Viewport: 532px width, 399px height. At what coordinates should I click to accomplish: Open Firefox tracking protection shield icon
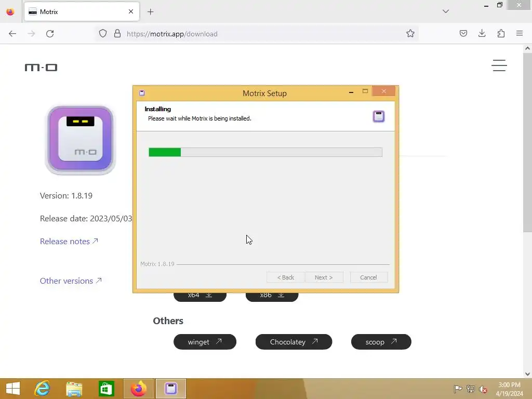[x=103, y=34]
